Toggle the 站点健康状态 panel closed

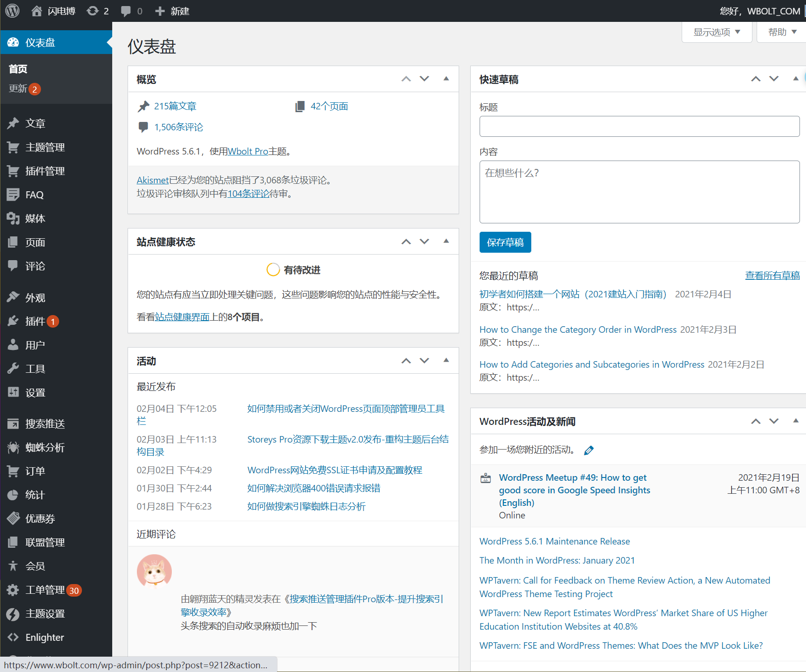pos(446,241)
